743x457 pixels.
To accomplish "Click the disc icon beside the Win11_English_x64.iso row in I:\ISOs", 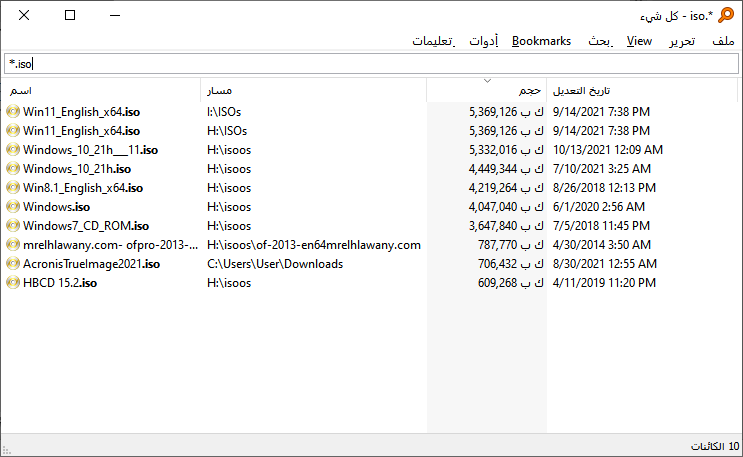I will [13, 111].
